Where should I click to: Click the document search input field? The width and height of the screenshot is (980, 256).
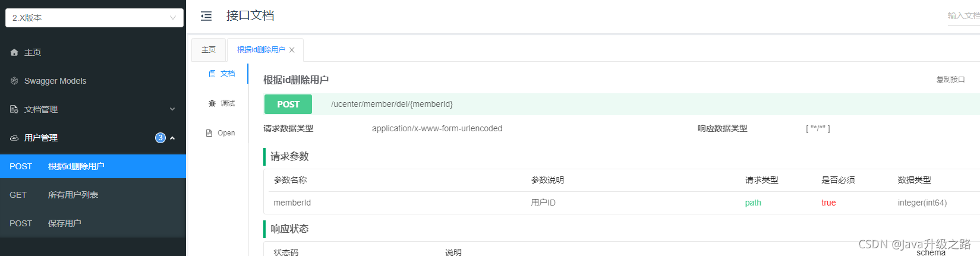click(963, 16)
